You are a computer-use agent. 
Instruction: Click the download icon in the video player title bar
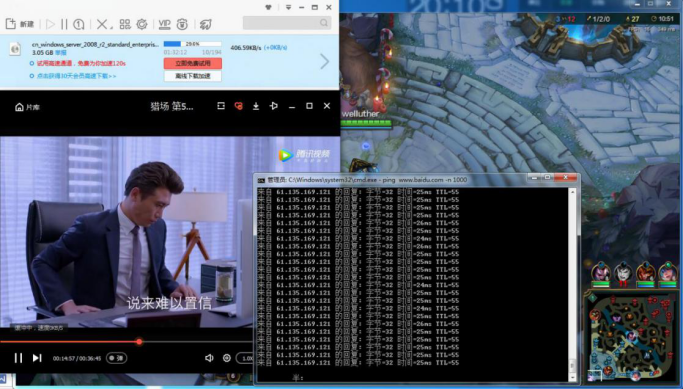(x=256, y=106)
